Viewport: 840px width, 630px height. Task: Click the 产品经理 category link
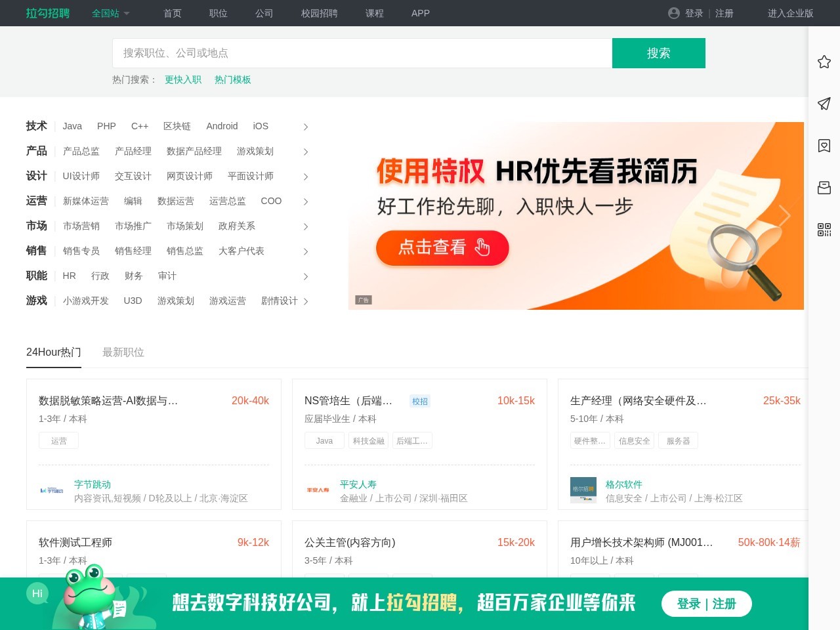(133, 151)
